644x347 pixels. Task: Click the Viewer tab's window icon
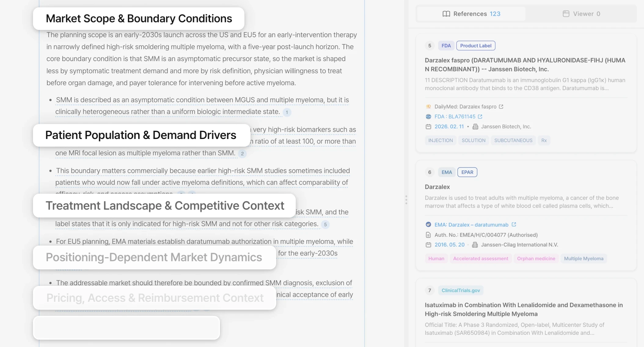566,14
